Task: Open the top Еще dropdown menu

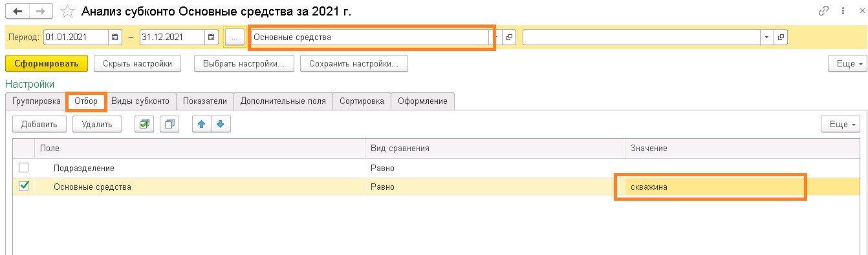Action: click(x=846, y=63)
